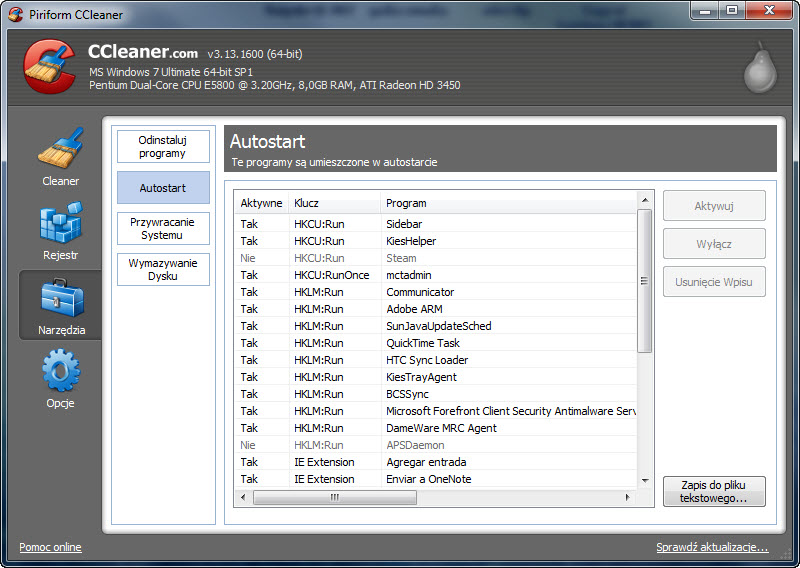Image resolution: width=800 pixels, height=568 pixels.
Task: Open the Opcje gear icon
Action: [60, 371]
